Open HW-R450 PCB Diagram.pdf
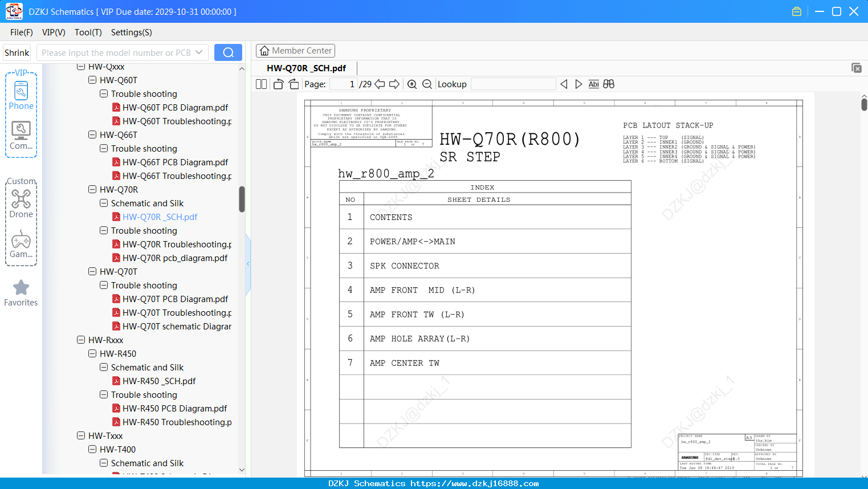Viewport: 868px width, 489px height. [x=169, y=409]
